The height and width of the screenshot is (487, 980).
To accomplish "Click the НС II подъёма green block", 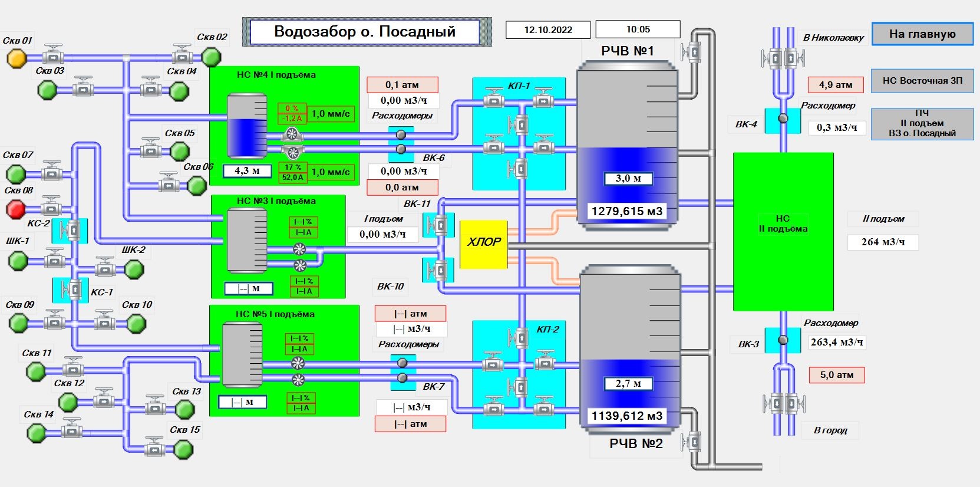I will [783, 231].
